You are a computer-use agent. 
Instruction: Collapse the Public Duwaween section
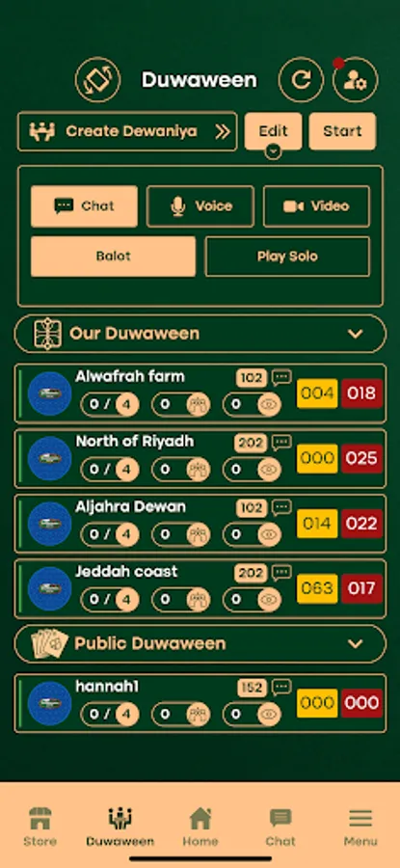tap(356, 644)
